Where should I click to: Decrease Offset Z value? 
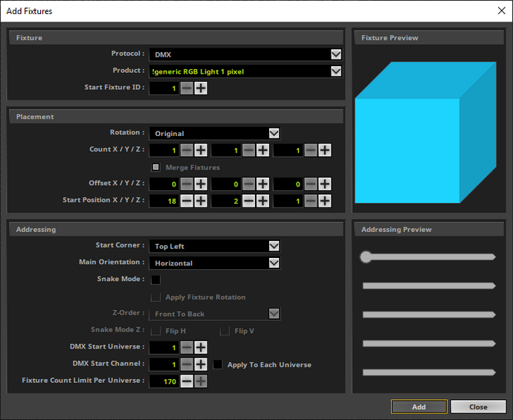[x=311, y=184]
